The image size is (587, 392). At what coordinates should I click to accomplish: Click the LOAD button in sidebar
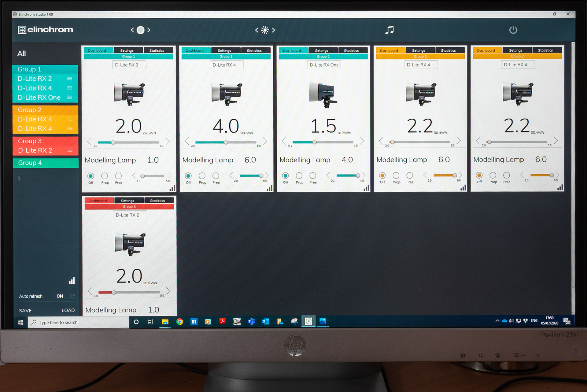coord(68,310)
